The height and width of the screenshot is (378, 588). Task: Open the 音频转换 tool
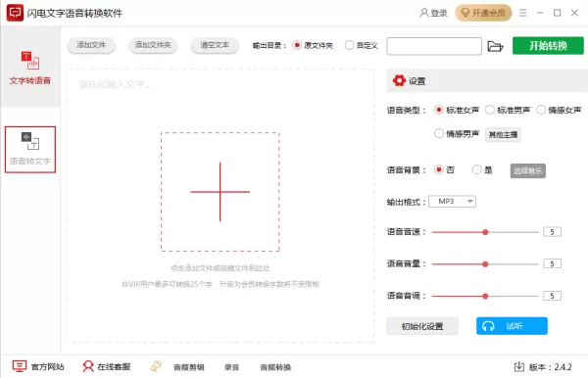tap(275, 367)
